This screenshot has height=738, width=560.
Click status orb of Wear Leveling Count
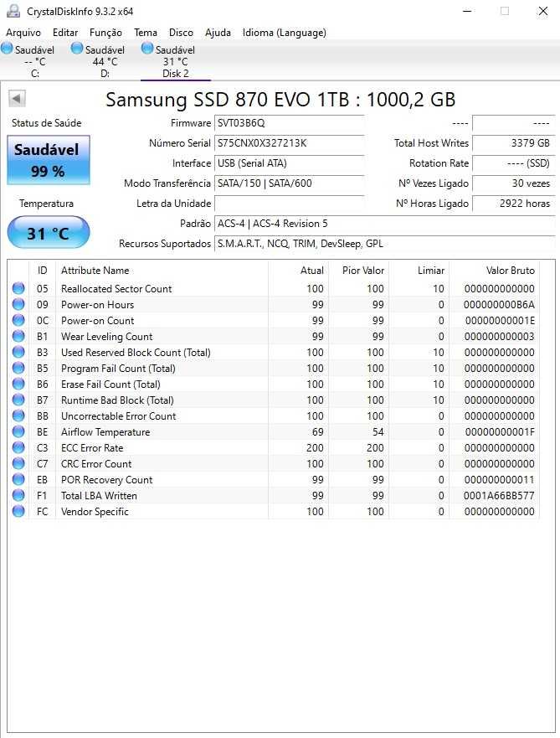tap(18, 336)
